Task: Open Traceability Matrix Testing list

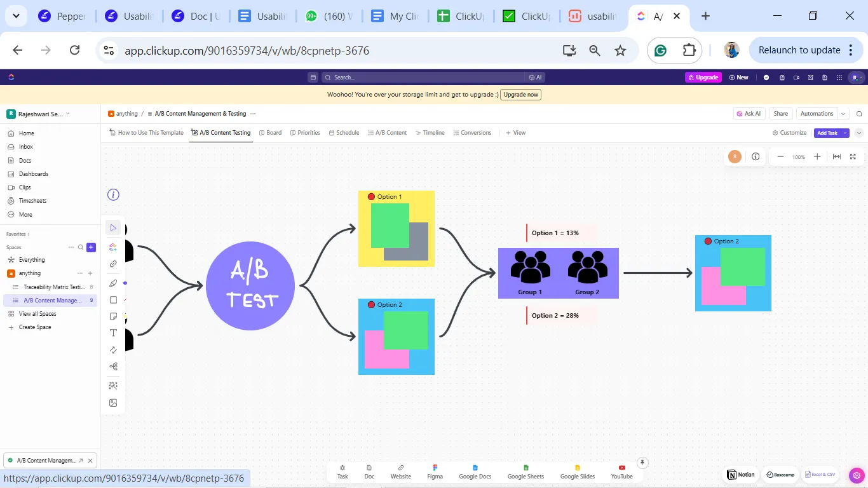Action: 53,287
